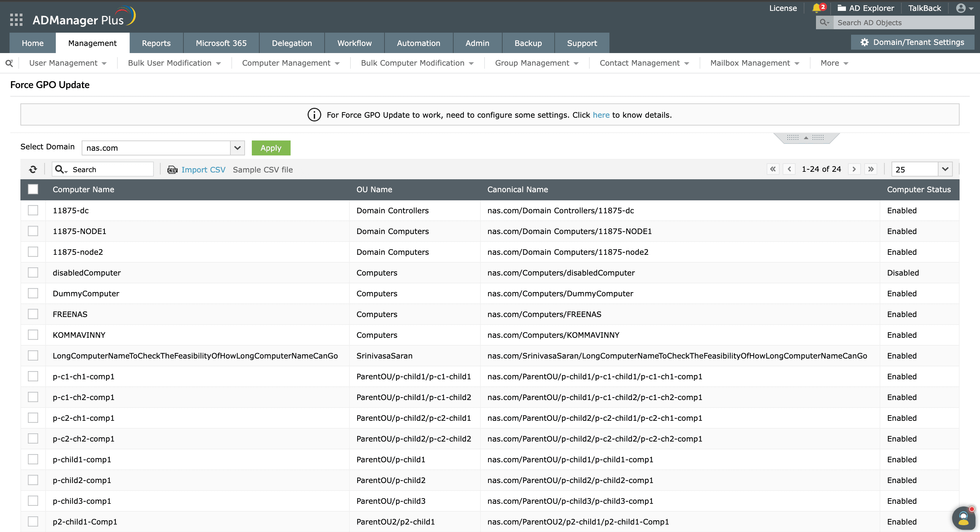Select all computers via header checkbox
The height and width of the screenshot is (532, 980).
click(33, 189)
